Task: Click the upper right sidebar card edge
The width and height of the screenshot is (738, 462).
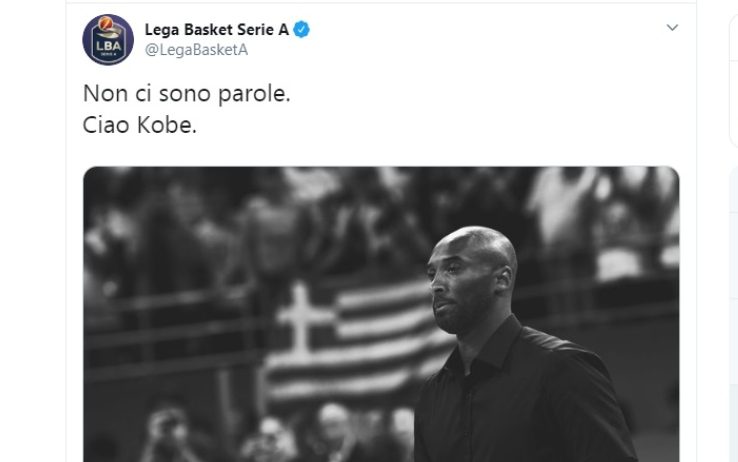Action: coord(733,80)
